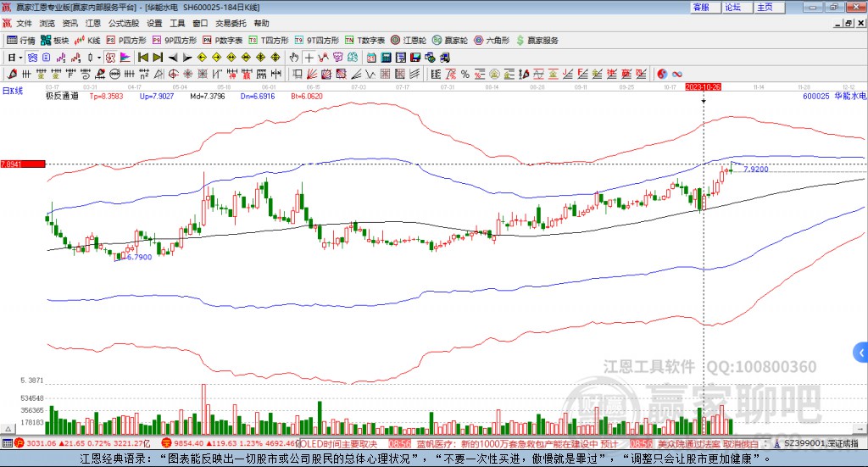
Task: Open the 9T四方形 tool
Action: (x=317, y=41)
